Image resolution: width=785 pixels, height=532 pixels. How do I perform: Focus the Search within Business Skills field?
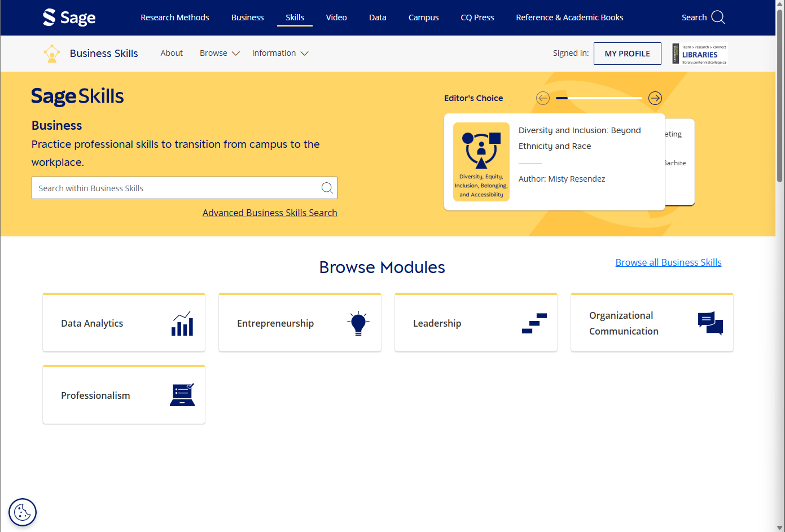pos(175,188)
